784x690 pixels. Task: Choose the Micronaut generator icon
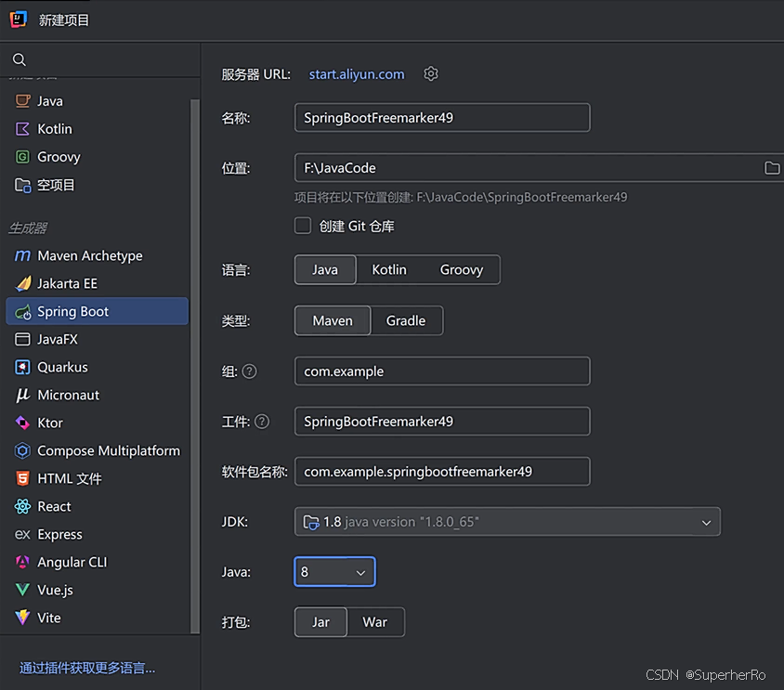pyautogui.click(x=22, y=395)
